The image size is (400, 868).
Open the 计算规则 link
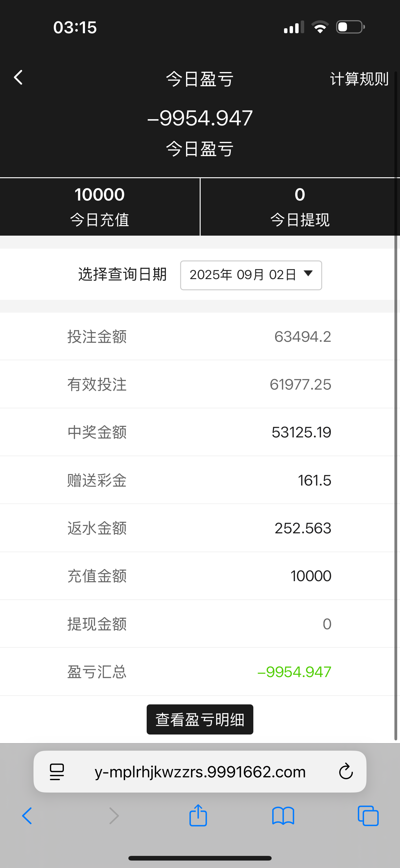point(359,79)
